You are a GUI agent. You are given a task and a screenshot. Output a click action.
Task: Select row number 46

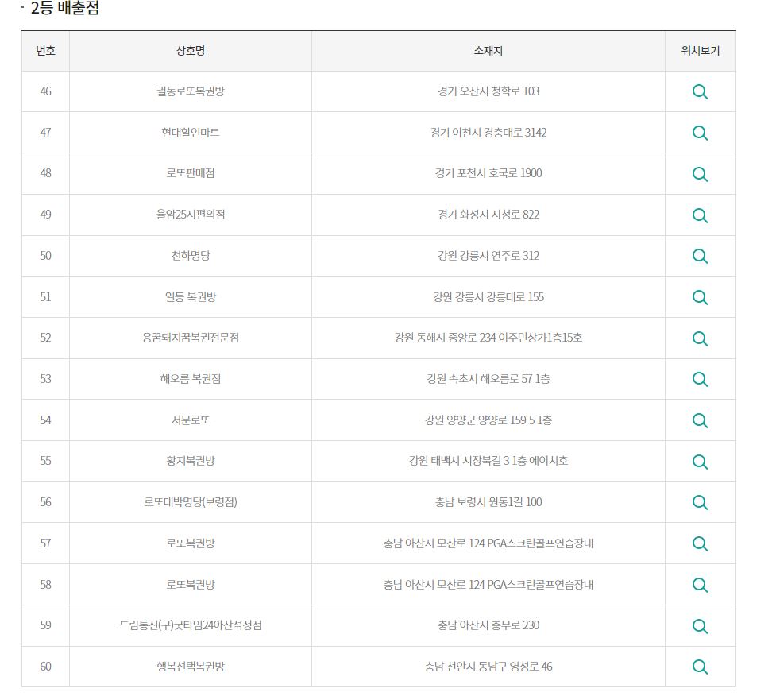45,91
